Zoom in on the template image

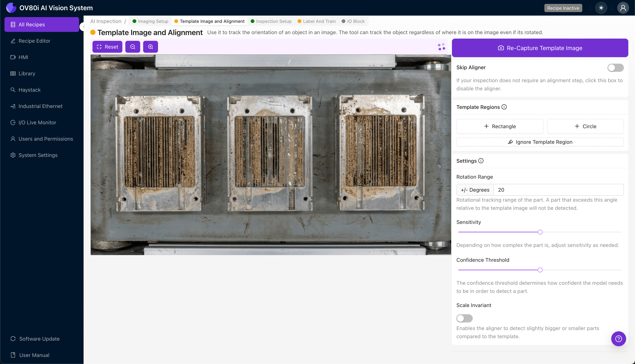tap(150, 47)
